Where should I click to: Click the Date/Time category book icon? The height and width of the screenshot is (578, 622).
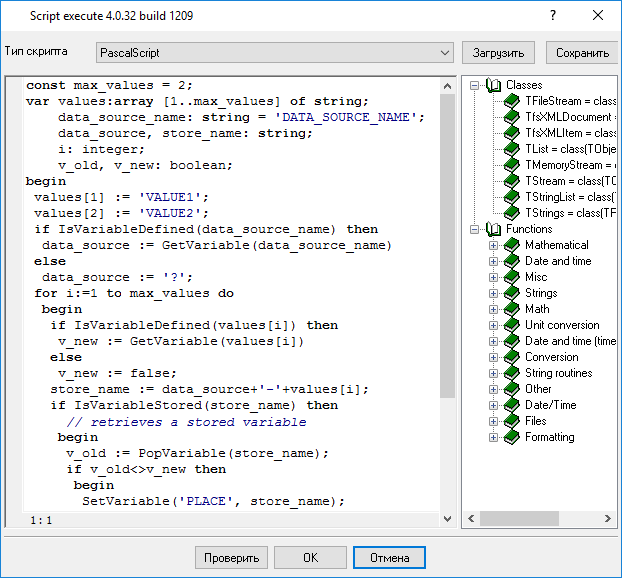(511, 405)
